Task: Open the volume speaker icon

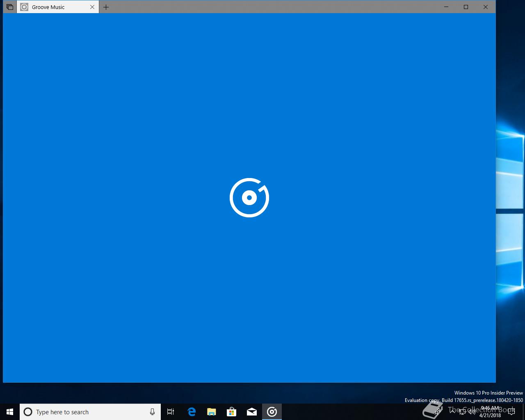Action: [472, 412]
